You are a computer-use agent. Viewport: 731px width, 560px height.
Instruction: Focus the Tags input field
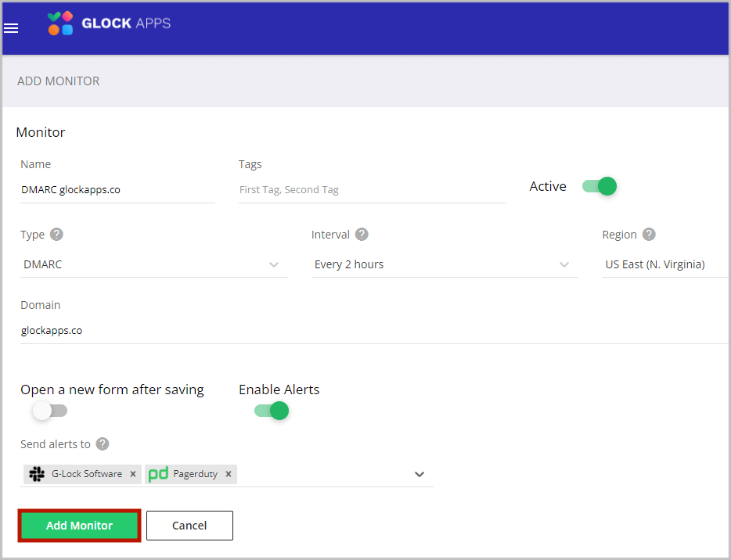click(x=372, y=190)
